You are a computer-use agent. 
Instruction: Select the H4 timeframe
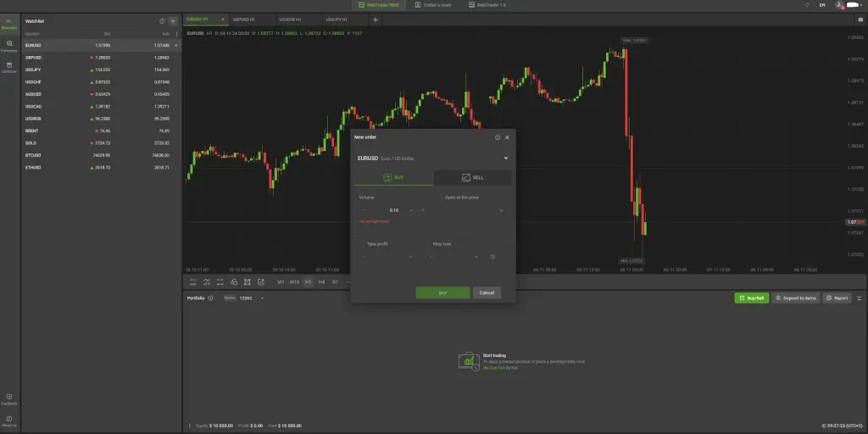(321, 281)
